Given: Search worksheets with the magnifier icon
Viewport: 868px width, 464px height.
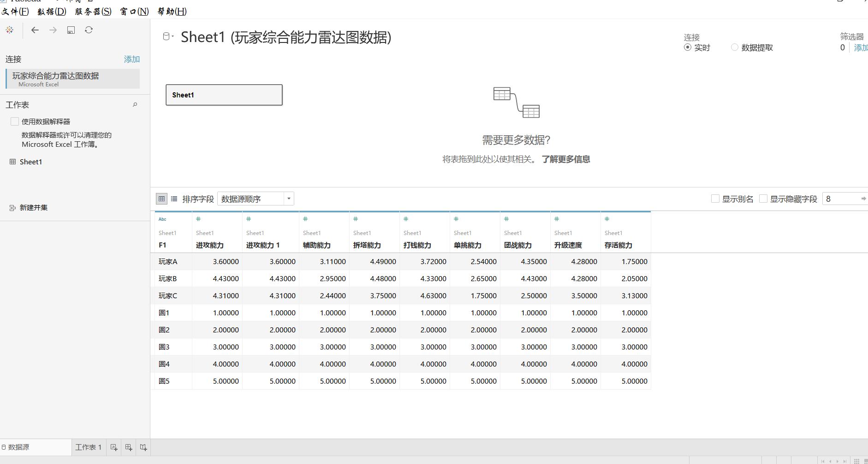Looking at the screenshot, I should pos(135,105).
